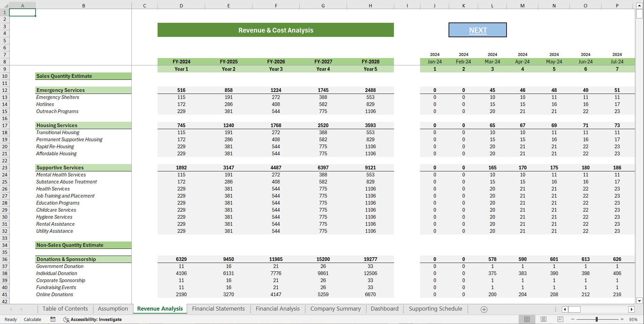Select column D by its header
Image resolution: width=644 pixels, height=324 pixels.
click(x=181, y=5)
